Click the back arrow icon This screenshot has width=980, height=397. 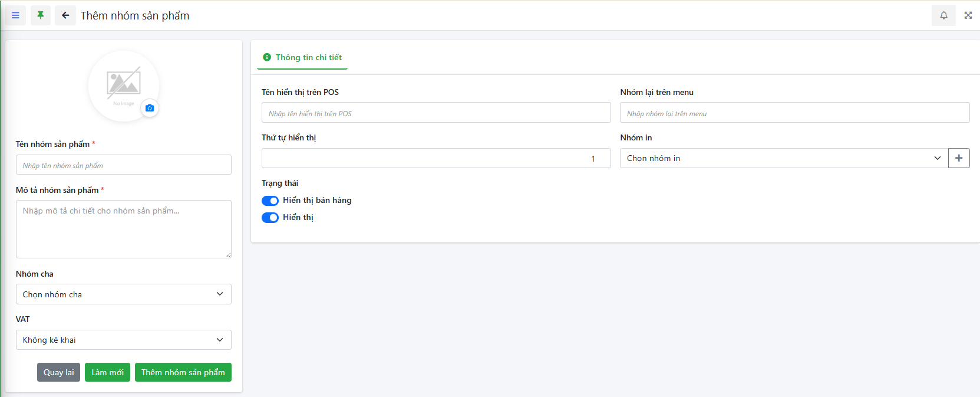pos(65,15)
